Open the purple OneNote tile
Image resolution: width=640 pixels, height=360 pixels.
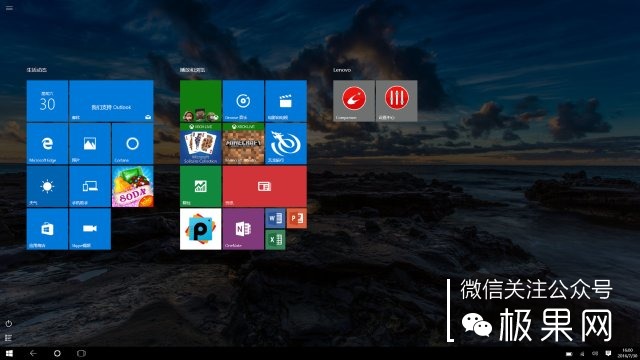(x=243, y=229)
